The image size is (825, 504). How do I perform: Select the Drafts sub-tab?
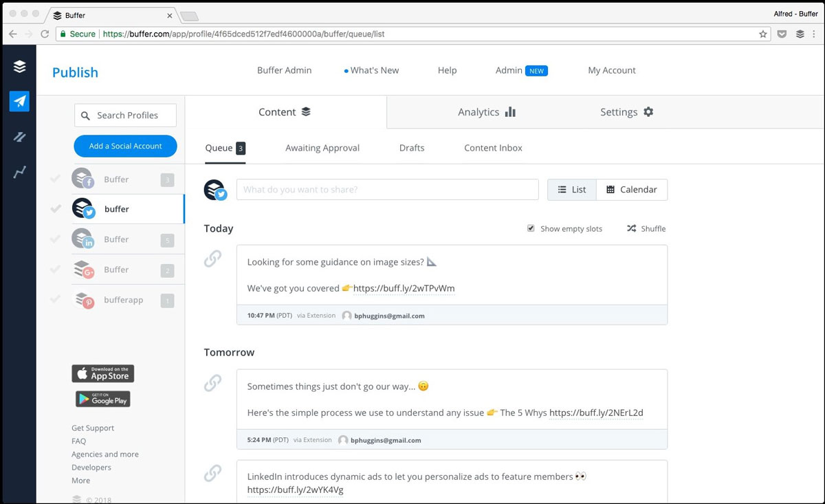tap(412, 148)
